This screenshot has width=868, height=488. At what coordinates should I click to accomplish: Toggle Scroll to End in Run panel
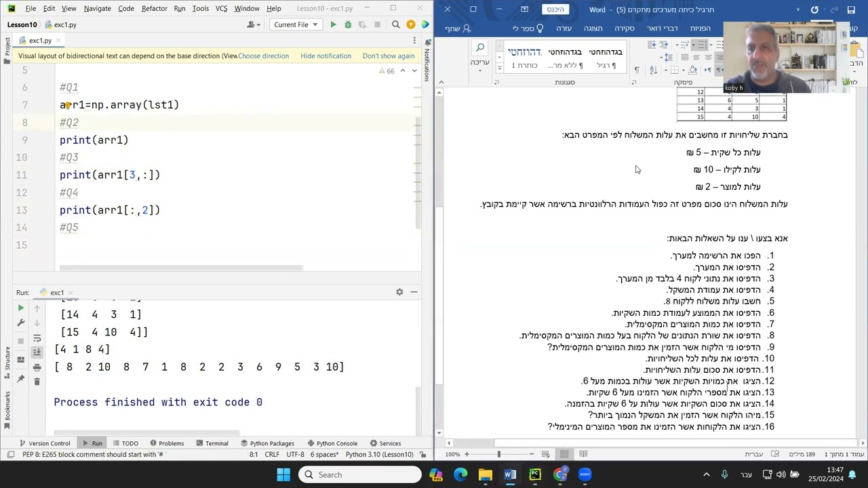[37, 352]
